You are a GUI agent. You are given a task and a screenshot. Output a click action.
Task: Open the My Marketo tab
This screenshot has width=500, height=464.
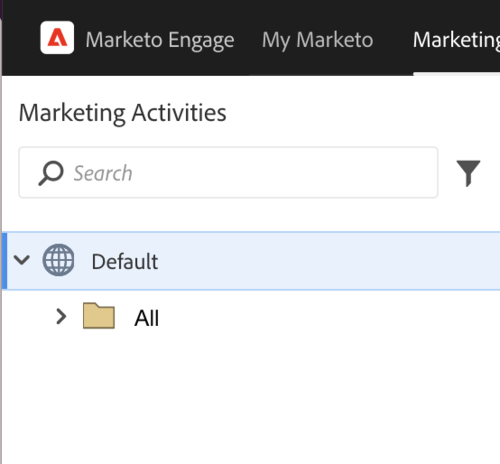pos(317,40)
